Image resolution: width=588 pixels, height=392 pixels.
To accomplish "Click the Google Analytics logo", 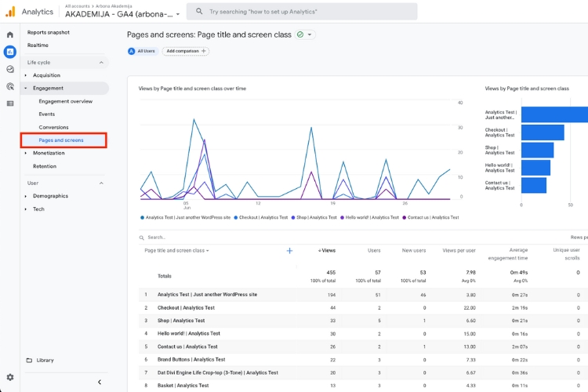I will [10, 12].
